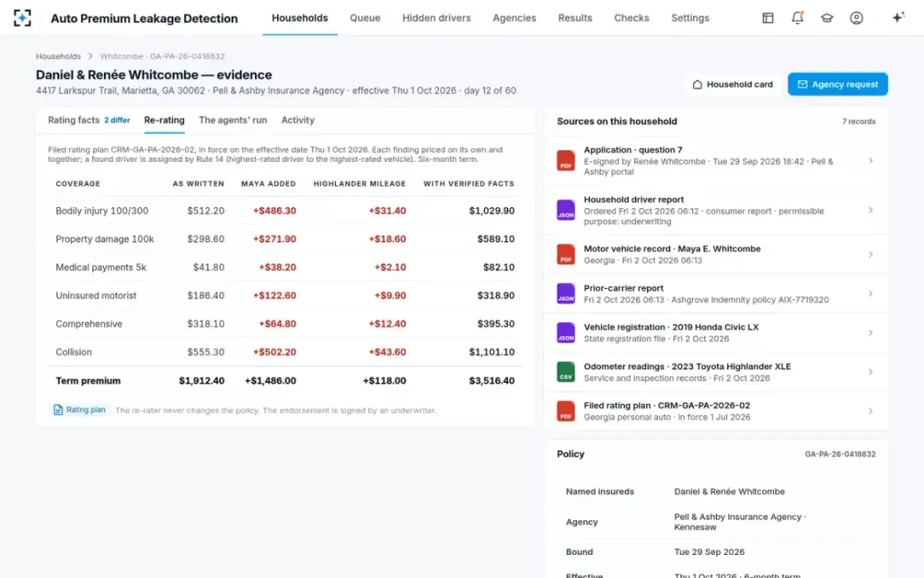Open the Results nav tab
This screenshot has height=578, width=924.
575,18
